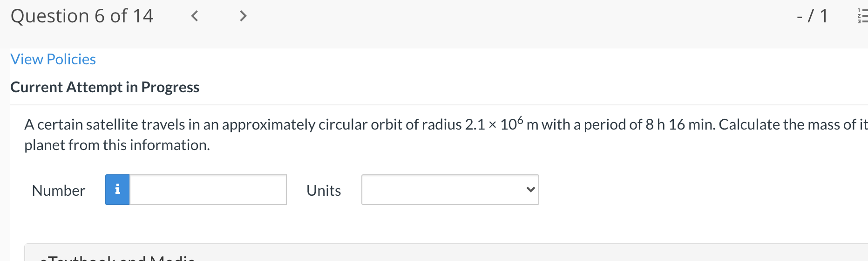
Task: Click the 'Number' field label
Action: click(59, 191)
